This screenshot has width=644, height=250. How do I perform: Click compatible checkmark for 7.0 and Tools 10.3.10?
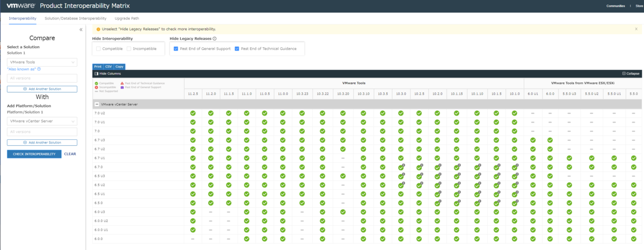point(363,131)
